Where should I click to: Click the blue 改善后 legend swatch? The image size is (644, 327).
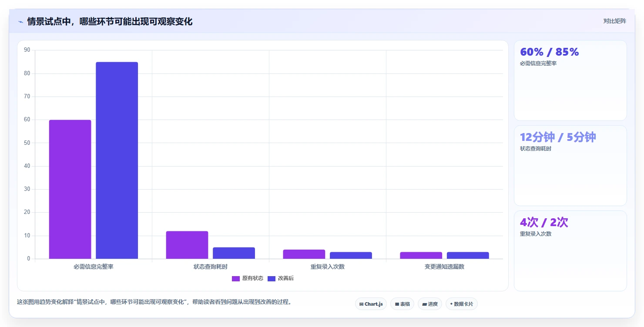coord(272,278)
